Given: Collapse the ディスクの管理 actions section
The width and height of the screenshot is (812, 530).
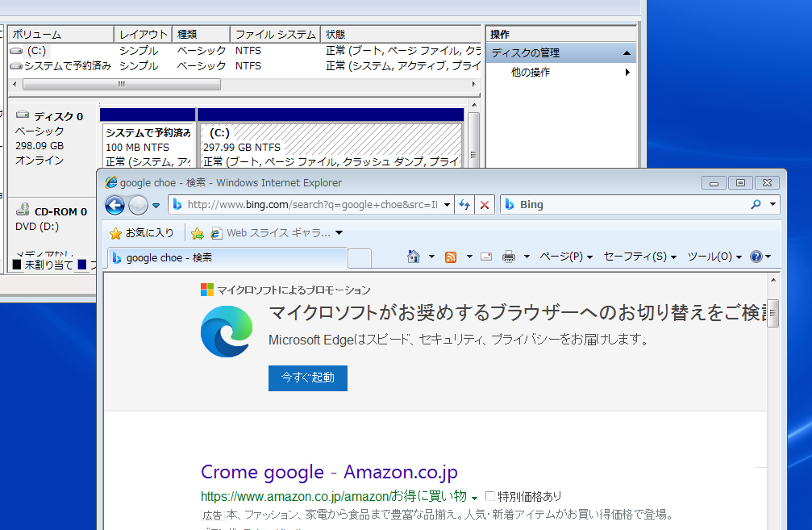Looking at the screenshot, I should tap(627, 53).
